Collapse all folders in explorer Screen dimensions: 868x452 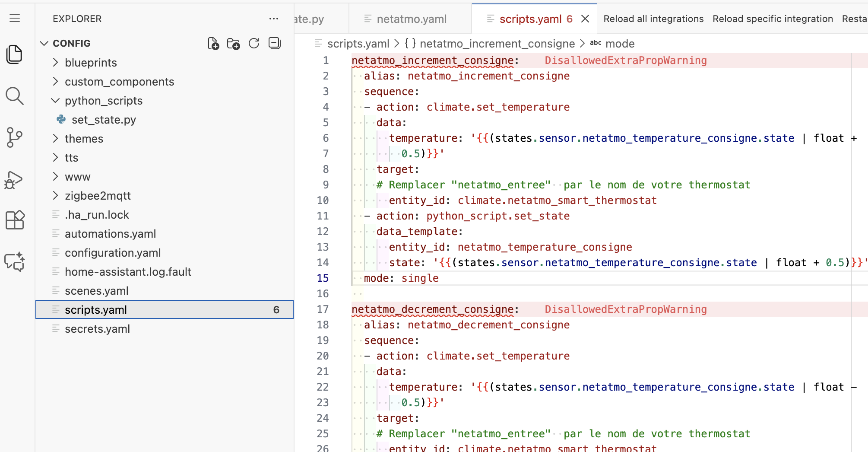(275, 43)
